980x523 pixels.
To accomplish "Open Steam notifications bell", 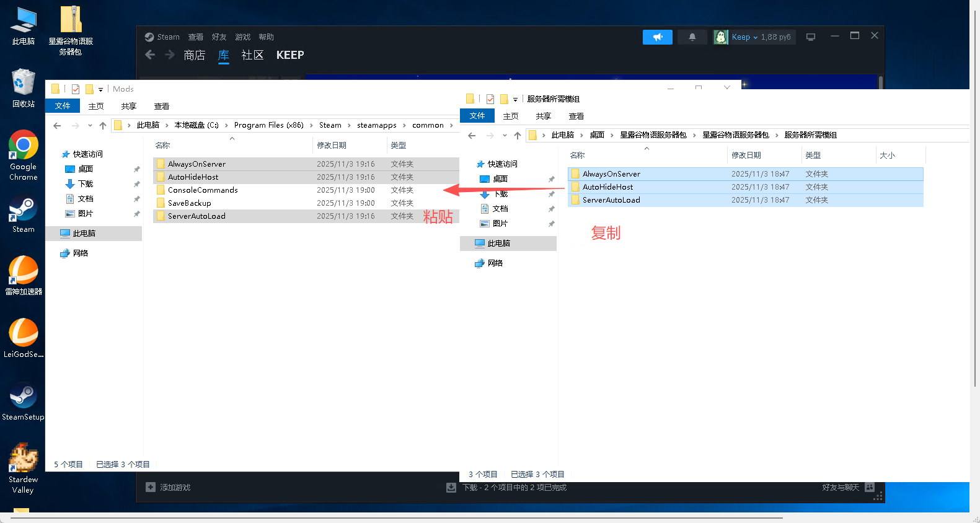I will 692,37.
